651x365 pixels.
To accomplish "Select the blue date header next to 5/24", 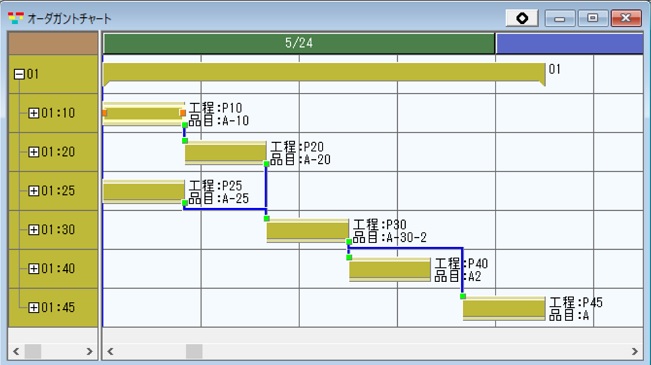I will coord(570,43).
